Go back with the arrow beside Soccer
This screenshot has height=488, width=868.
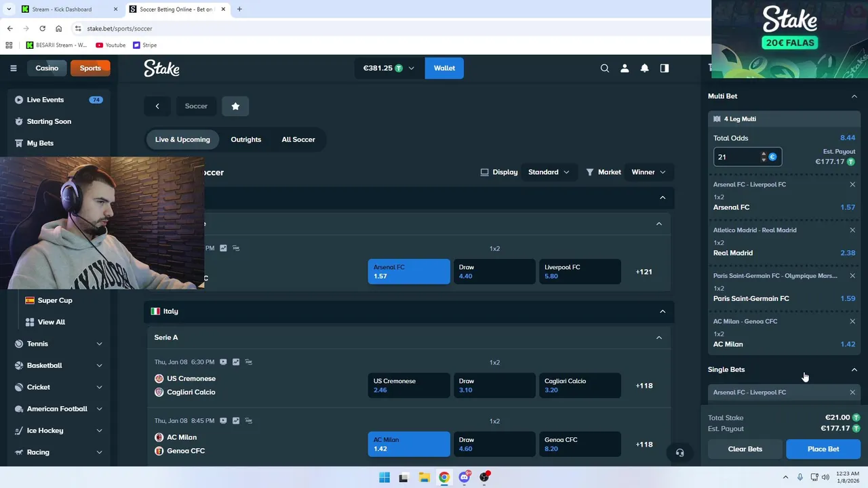coord(157,106)
